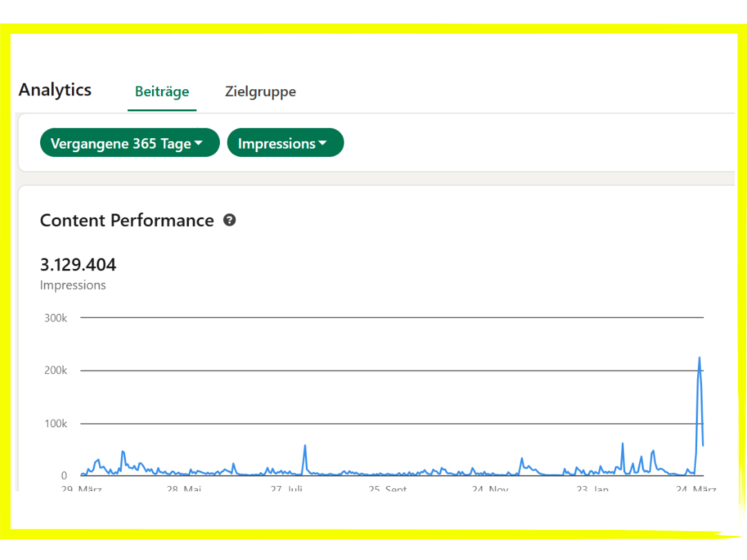Viewport: 747px width, 560px height.
Task: Click the 25. Sept x-axis date label
Action: click(387, 489)
